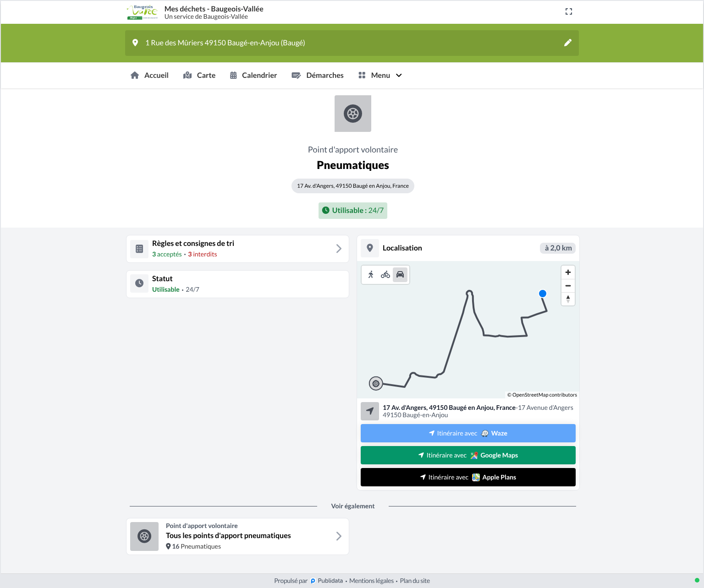This screenshot has width=704, height=588.
Task: Zoom out on the map
Action: [568, 285]
